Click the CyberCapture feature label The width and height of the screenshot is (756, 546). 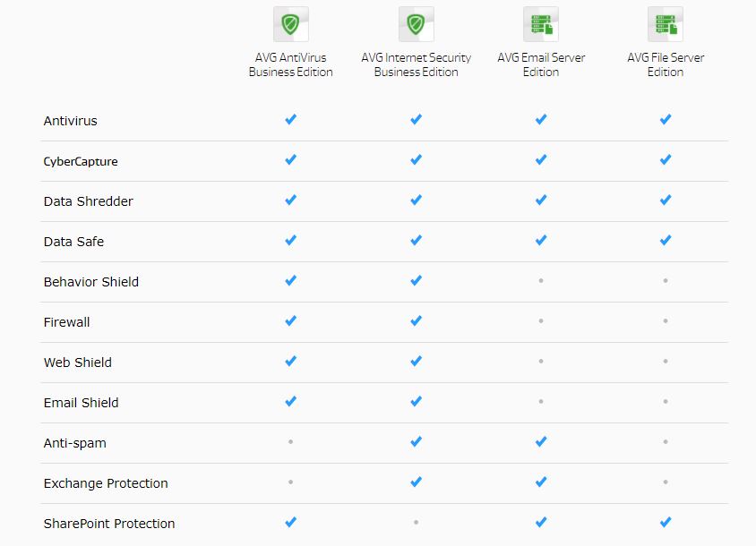pyautogui.click(x=81, y=161)
